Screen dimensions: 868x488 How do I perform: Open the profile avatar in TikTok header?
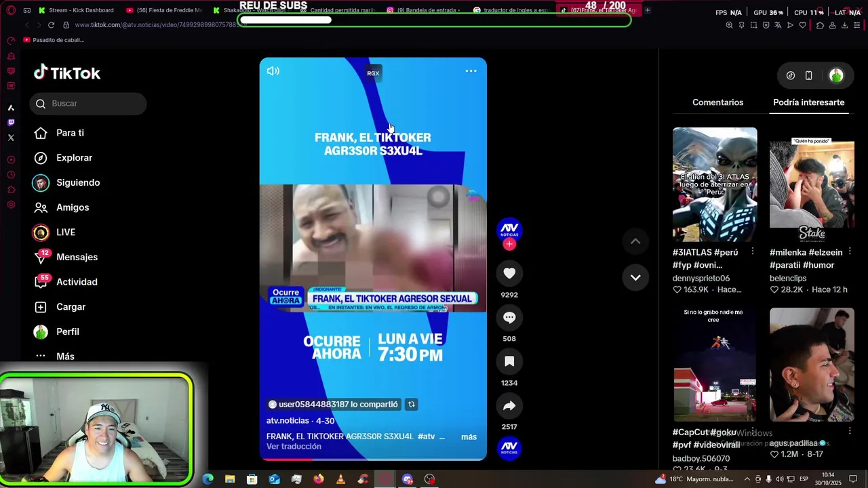pyautogui.click(x=836, y=76)
